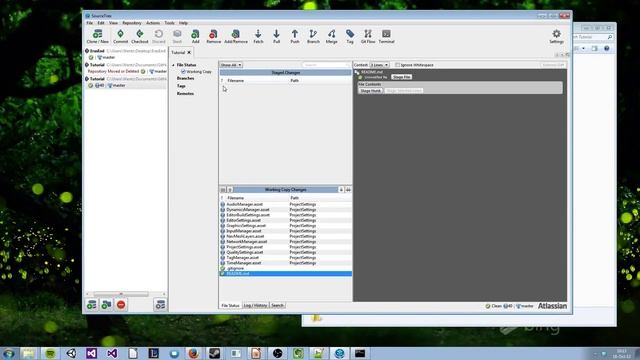The width and height of the screenshot is (640, 360).
Task: Click the Checkout toolbar icon
Action: (140, 36)
